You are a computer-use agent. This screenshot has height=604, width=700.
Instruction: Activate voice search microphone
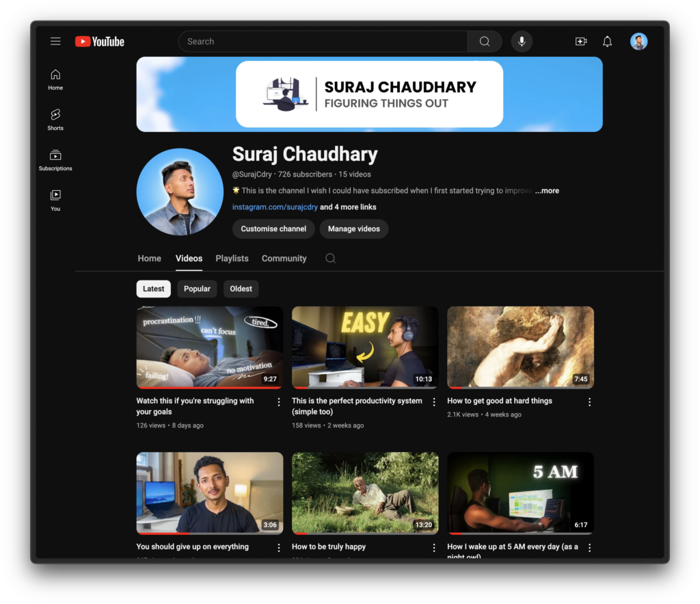pos(522,42)
